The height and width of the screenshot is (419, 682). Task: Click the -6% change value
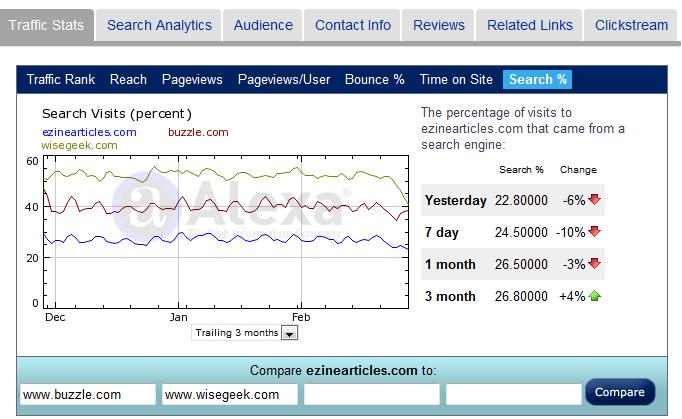[x=574, y=200]
